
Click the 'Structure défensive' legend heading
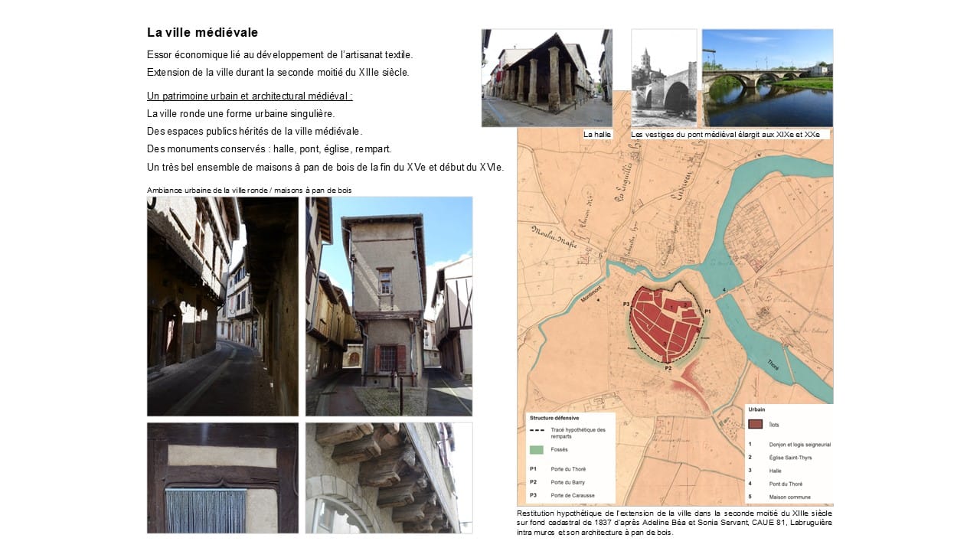tap(554, 419)
